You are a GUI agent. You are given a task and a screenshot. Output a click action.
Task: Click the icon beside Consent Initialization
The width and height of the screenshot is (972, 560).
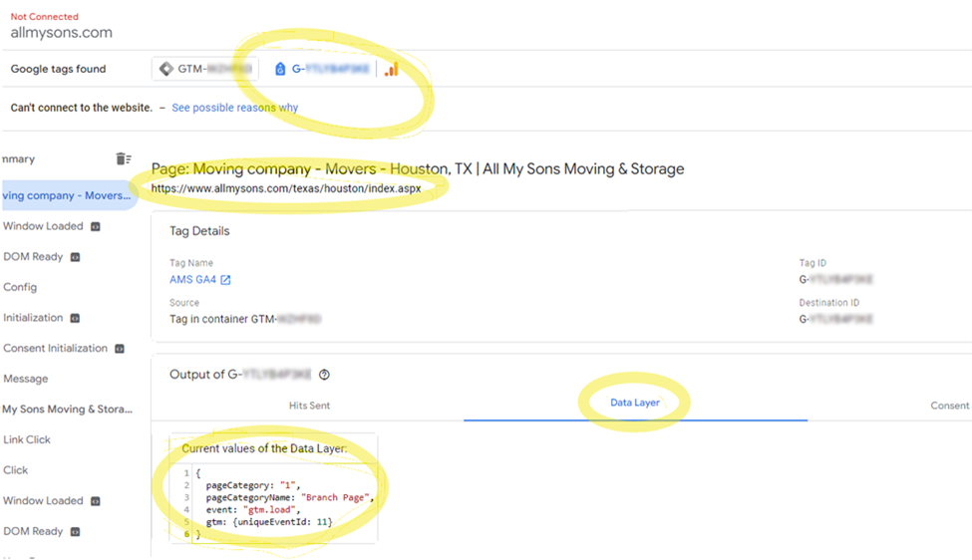point(120,349)
